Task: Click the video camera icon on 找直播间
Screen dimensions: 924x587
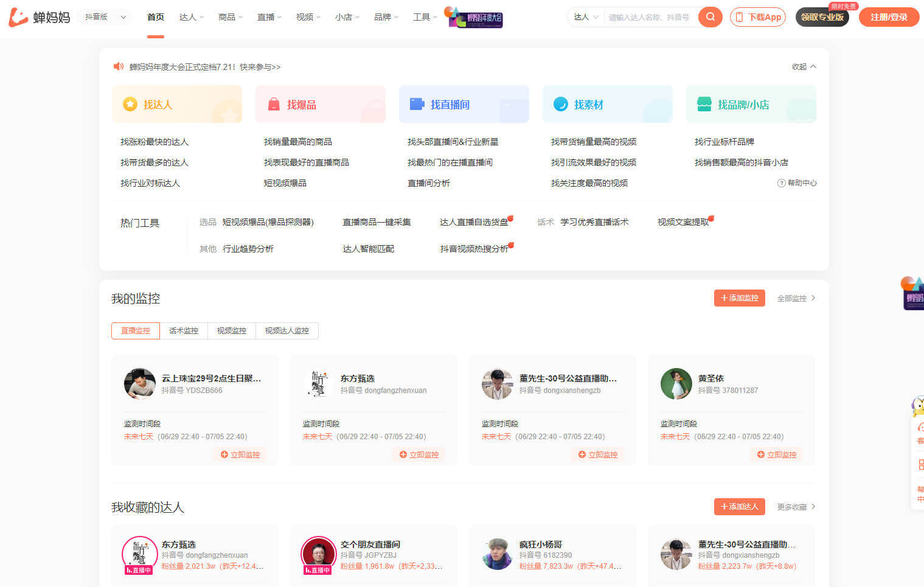Action: click(x=417, y=104)
